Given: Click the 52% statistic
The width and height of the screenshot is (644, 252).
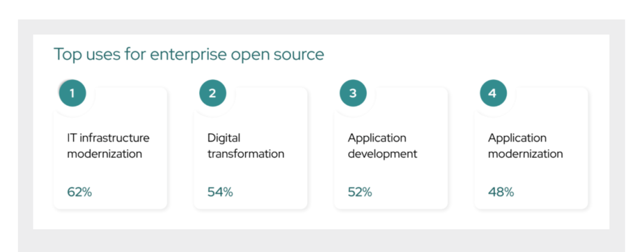Looking at the screenshot, I should tap(360, 192).
